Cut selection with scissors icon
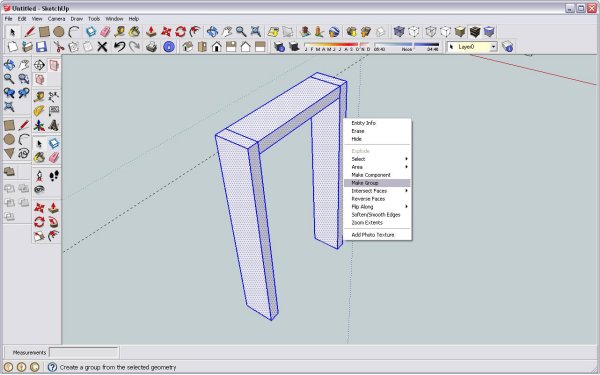This screenshot has height=375, width=600. (59, 47)
